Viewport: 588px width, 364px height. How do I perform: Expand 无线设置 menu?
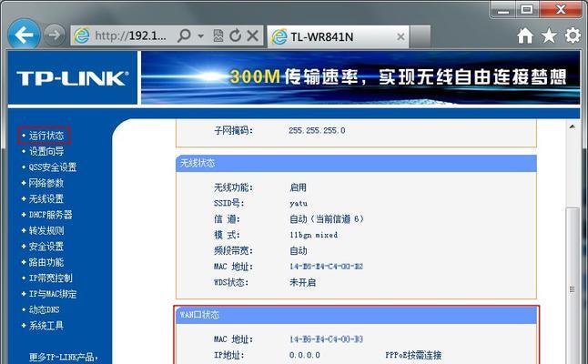46,198
